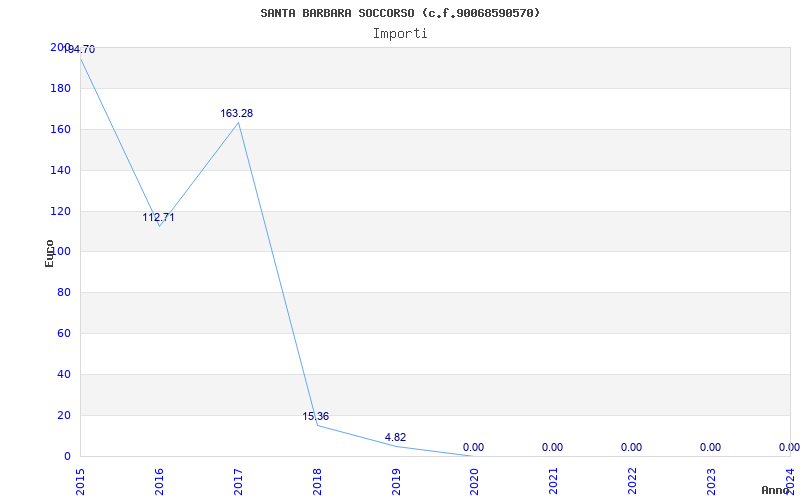Click the 20 y-axis tick label
Image resolution: width=800 pixels, height=500 pixels.
63,415
